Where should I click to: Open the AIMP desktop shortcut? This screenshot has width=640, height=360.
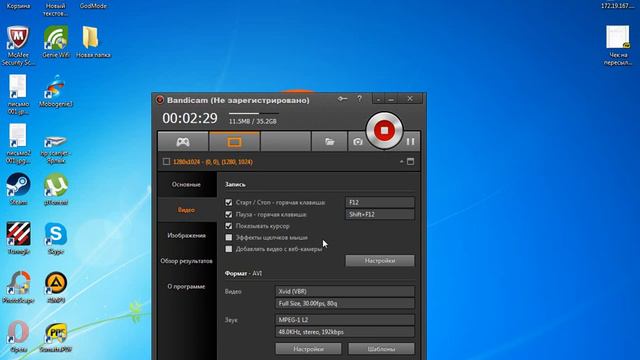[56, 287]
